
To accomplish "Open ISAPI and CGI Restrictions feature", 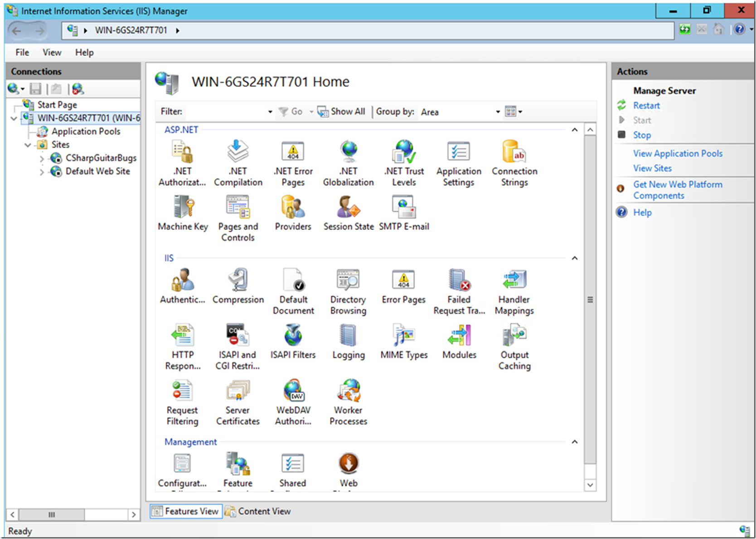I will (237, 347).
